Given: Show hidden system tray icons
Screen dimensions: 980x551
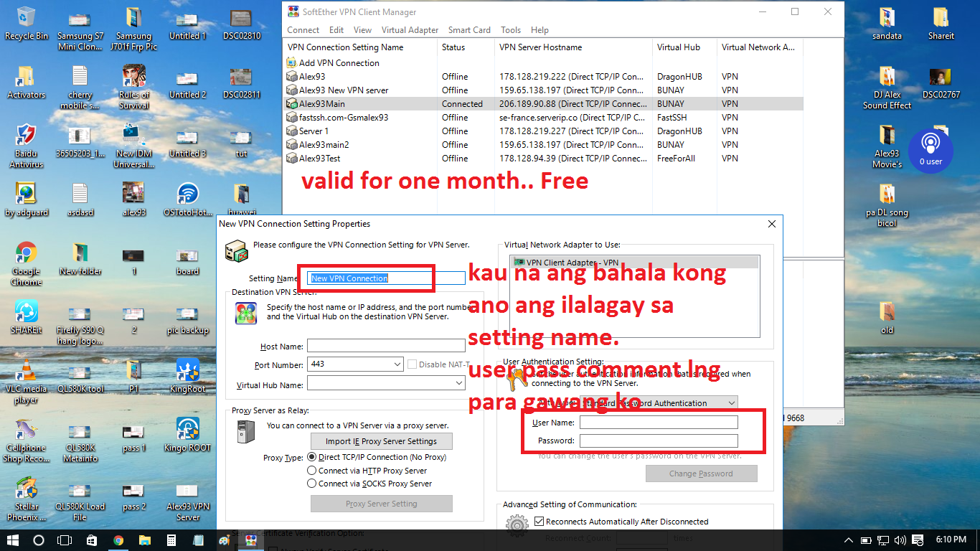Looking at the screenshot, I should (x=849, y=540).
